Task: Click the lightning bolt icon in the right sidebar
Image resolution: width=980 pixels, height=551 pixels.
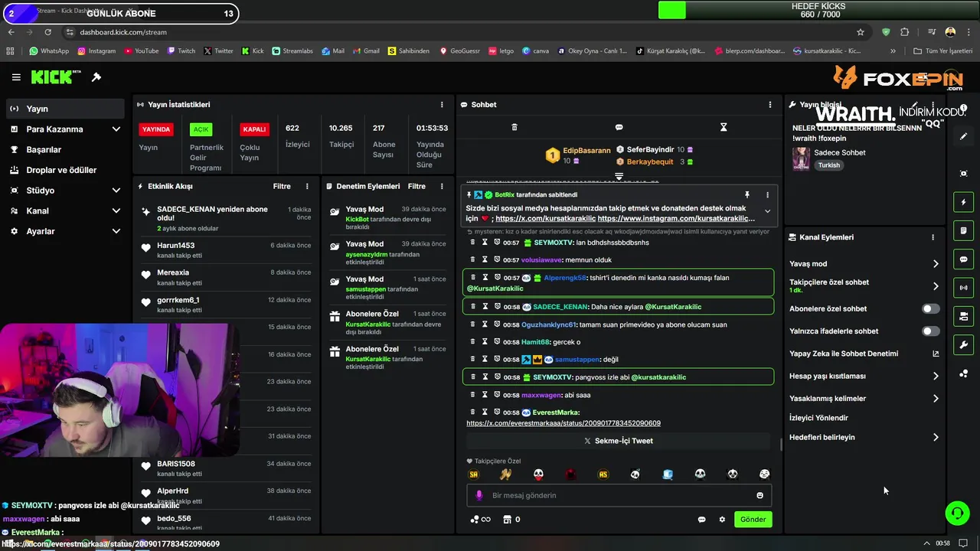Action: pyautogui.click(x=963, y=202)
